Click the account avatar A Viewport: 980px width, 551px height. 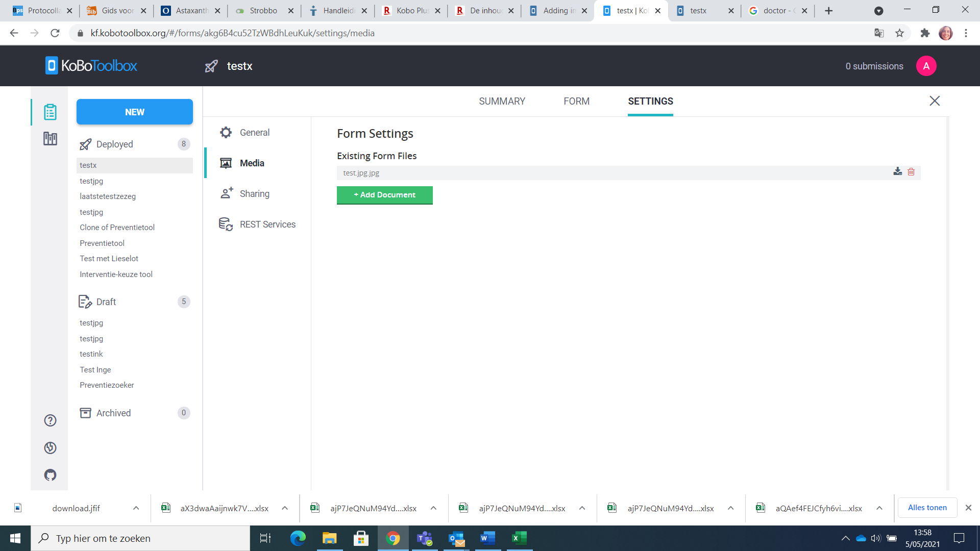click(926, 66)
